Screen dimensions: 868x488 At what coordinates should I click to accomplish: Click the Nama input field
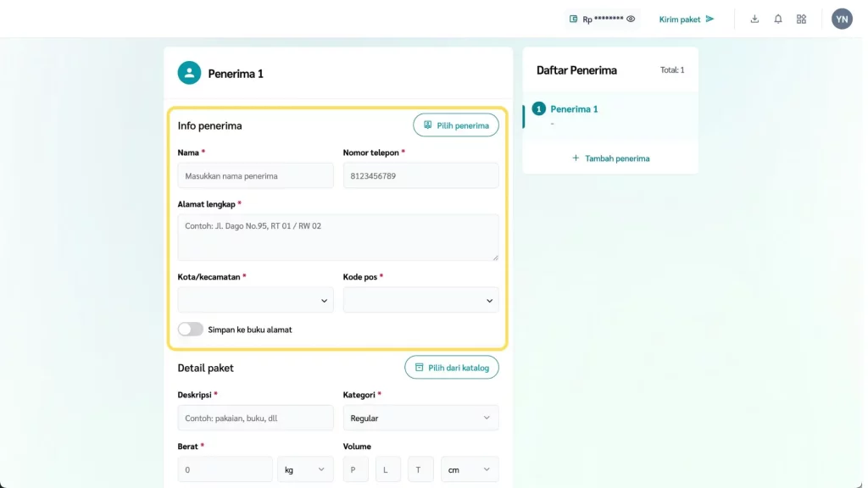(255, 176)
